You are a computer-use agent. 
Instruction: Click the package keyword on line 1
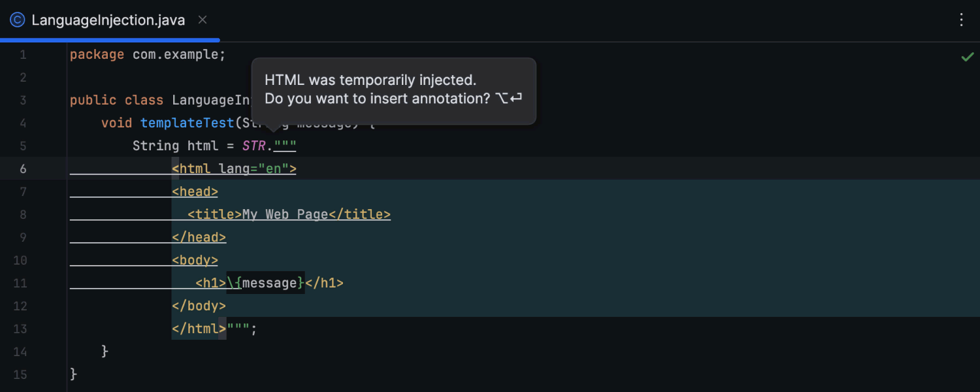tap(97, 54)
